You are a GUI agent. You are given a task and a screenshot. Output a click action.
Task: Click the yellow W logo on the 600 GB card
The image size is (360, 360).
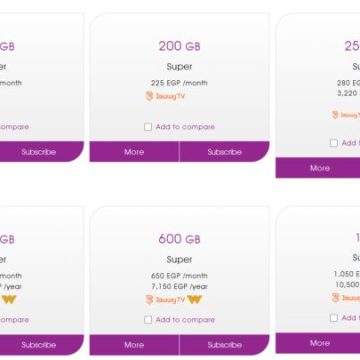click(195, 300)
